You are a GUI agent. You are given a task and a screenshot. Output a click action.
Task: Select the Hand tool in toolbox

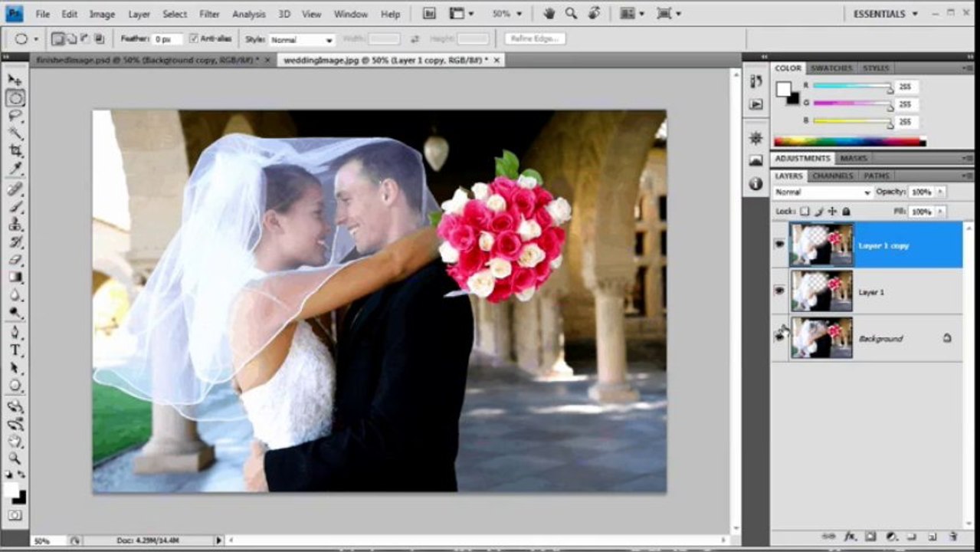pos(15,442)
